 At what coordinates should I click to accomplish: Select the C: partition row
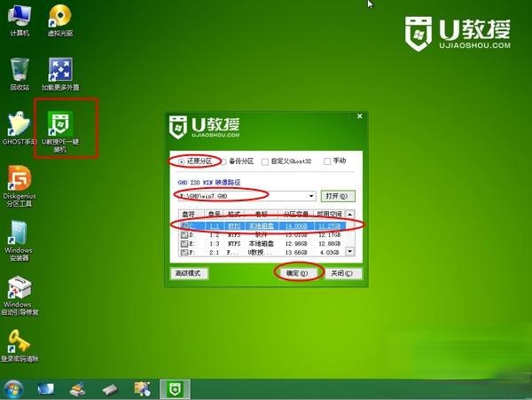pyautogui.click(x=262, y=225)
